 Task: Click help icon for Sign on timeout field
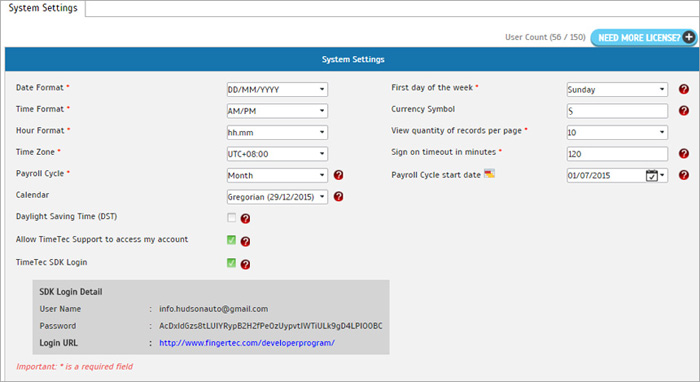[x=683, y=154]
